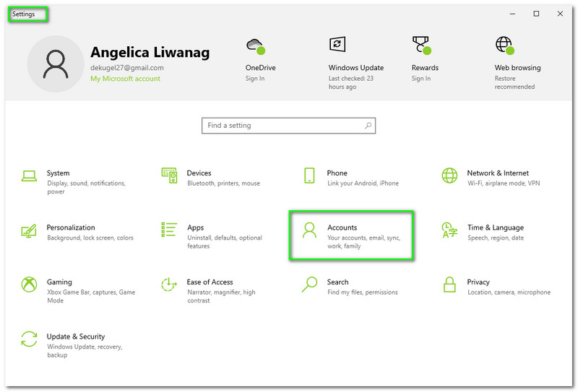Viewport: 578px width, 392px height.
Task: Click the Devices keyboard icon
Action: click(169, 175)
